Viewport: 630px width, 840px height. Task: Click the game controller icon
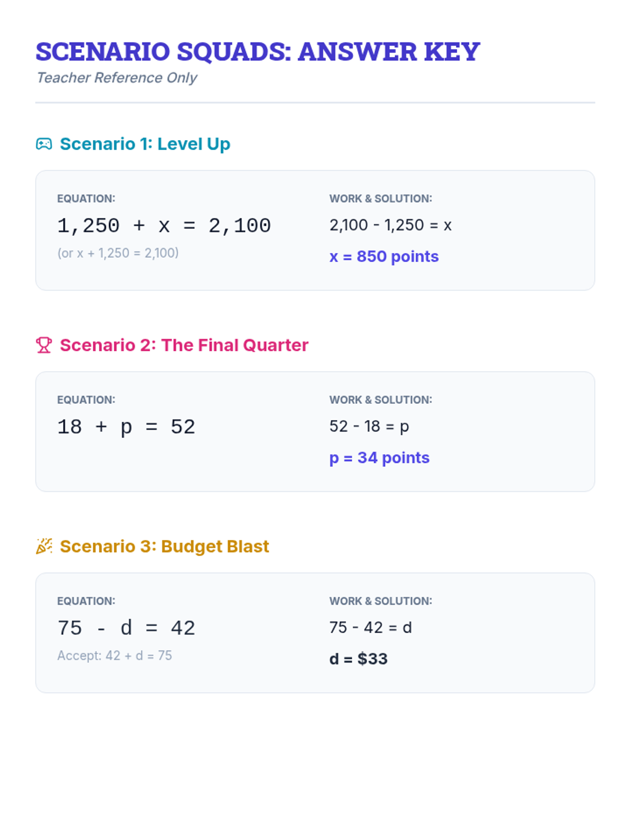(x=44, y=144)
